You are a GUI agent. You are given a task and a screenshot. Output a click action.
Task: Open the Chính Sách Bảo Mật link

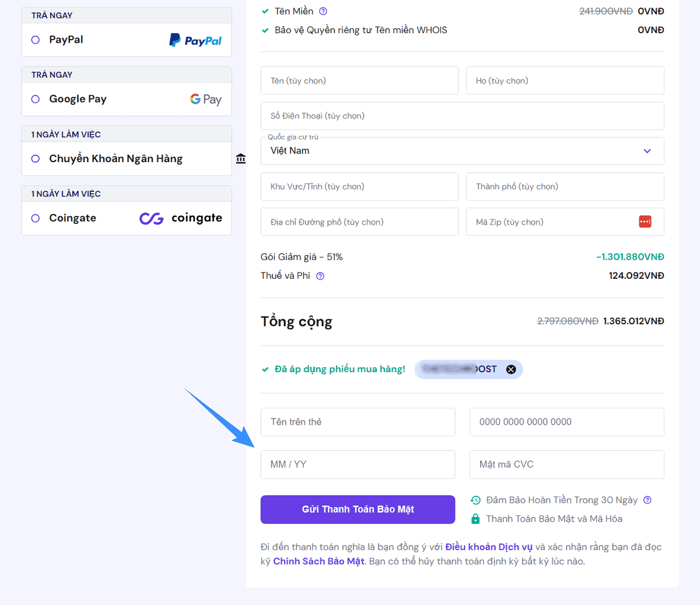pyautogui.click(x=318, y=561)
